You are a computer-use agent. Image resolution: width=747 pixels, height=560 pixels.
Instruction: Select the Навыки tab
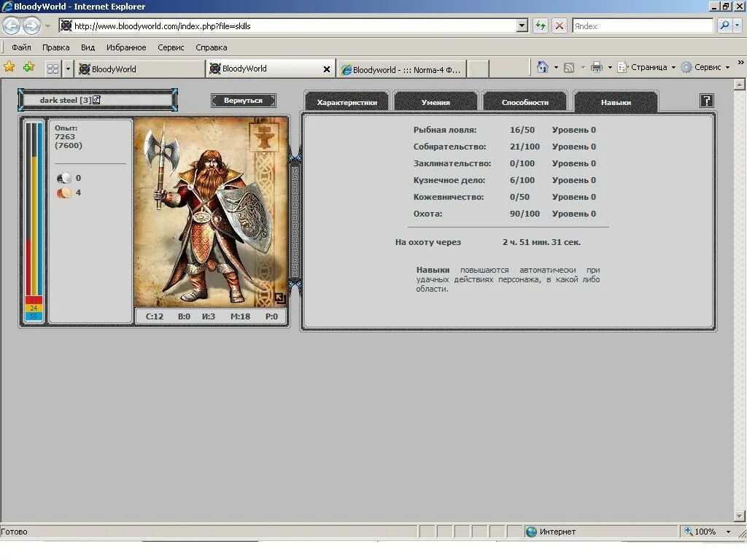(616, 102)
